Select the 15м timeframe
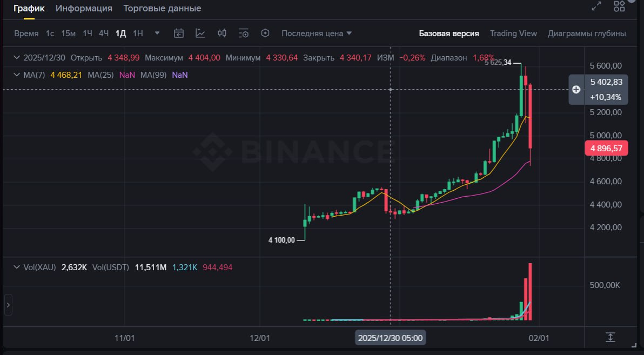 [68, 34]
